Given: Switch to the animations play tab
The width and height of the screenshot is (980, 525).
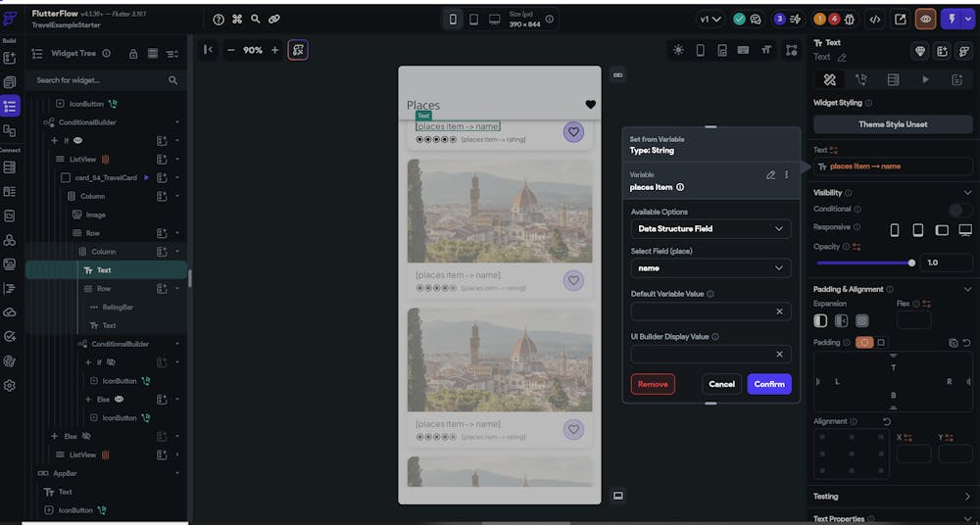Looking at the screenshot, I should [x=926, y=79].
